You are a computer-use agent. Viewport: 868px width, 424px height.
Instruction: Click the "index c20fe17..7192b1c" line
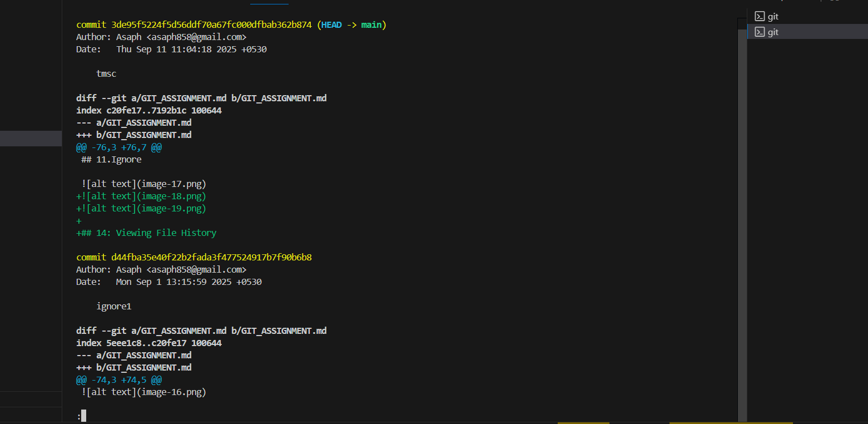[x=149, y=111]
